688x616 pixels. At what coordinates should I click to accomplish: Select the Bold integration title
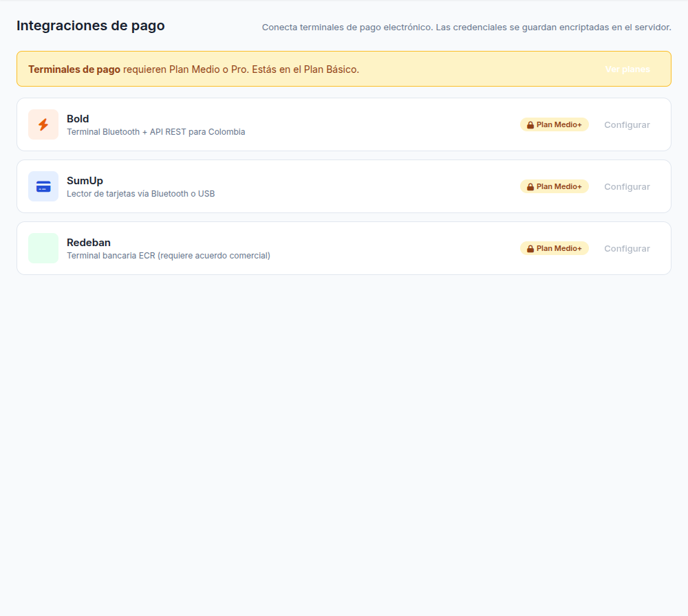pyautogui.click(x=78, y=119)
